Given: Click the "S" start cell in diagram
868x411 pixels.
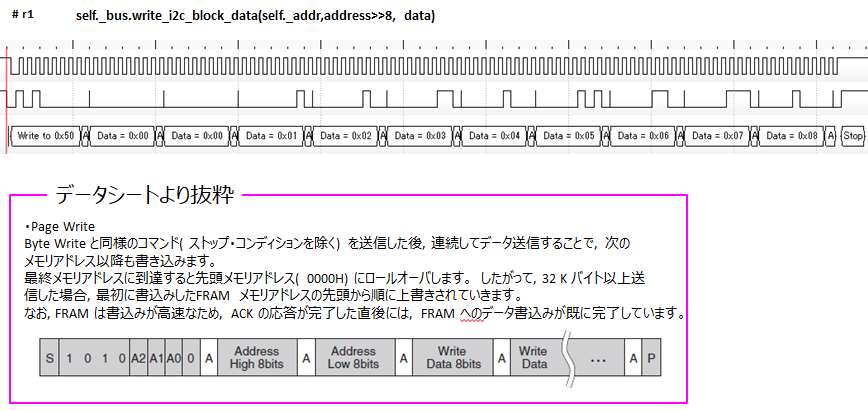Looking at the screenshot, I should click(x=49, y=358).
